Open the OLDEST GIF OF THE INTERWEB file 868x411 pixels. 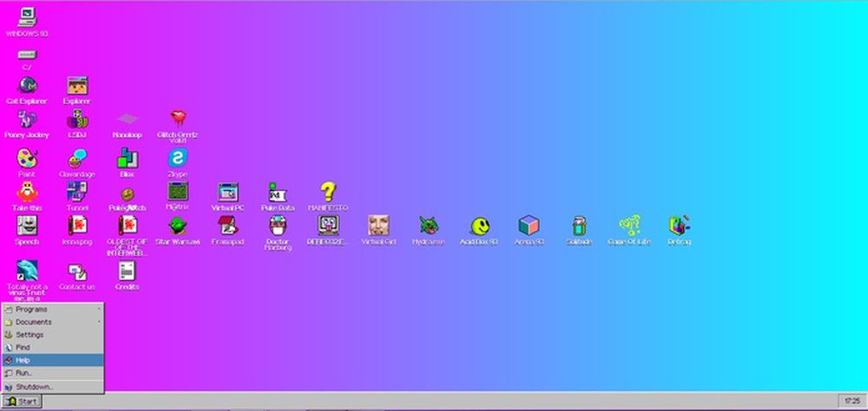[x=128, y=226]
